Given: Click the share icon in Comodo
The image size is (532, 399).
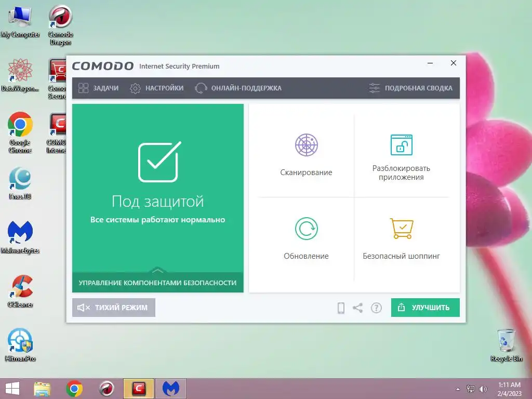Looking at the screenshot, I should (x=357, y=308).
